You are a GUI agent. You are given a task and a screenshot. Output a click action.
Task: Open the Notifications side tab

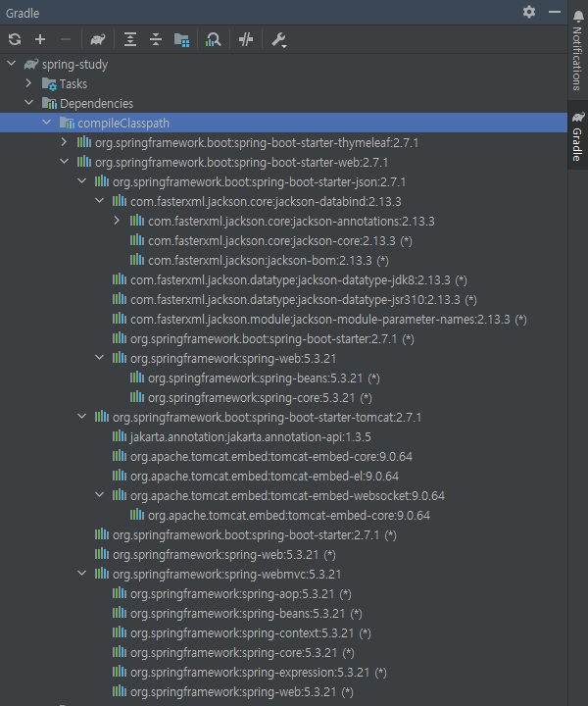pyautogui.click(x=577, y=50)
